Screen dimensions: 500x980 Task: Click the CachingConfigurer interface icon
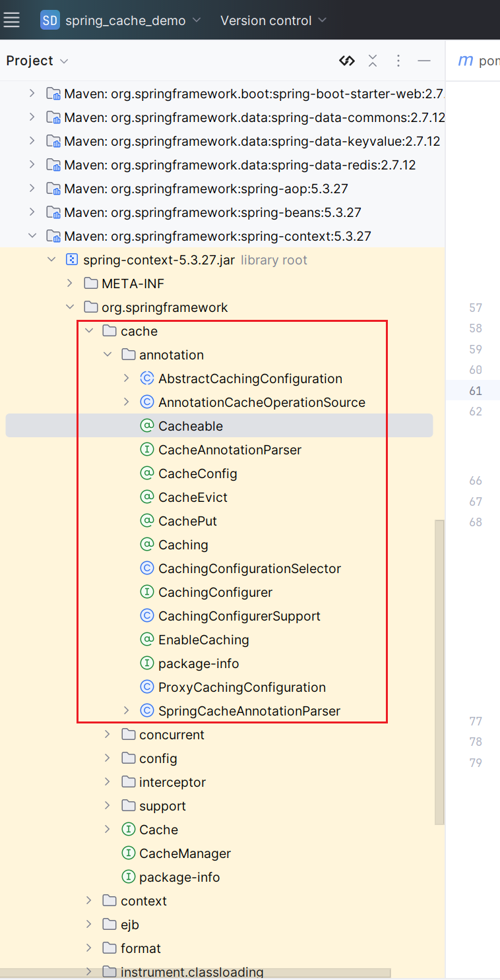(x=147, y=592)
